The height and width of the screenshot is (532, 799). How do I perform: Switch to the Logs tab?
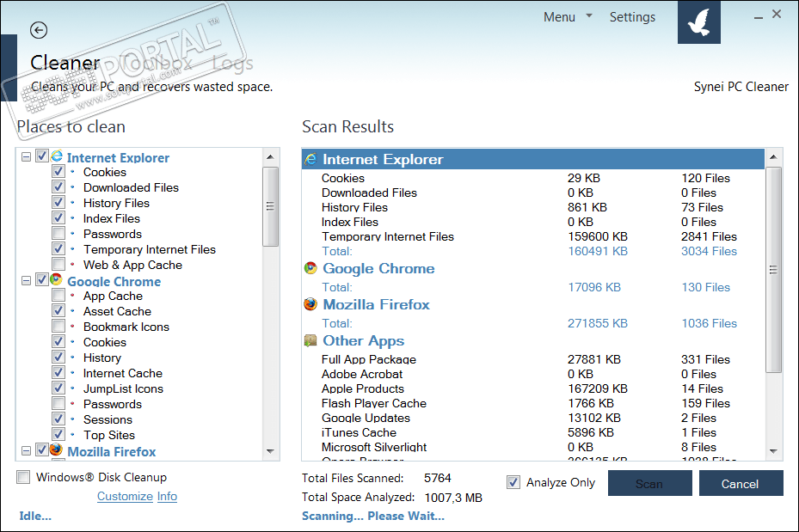[x=233, y=63]
